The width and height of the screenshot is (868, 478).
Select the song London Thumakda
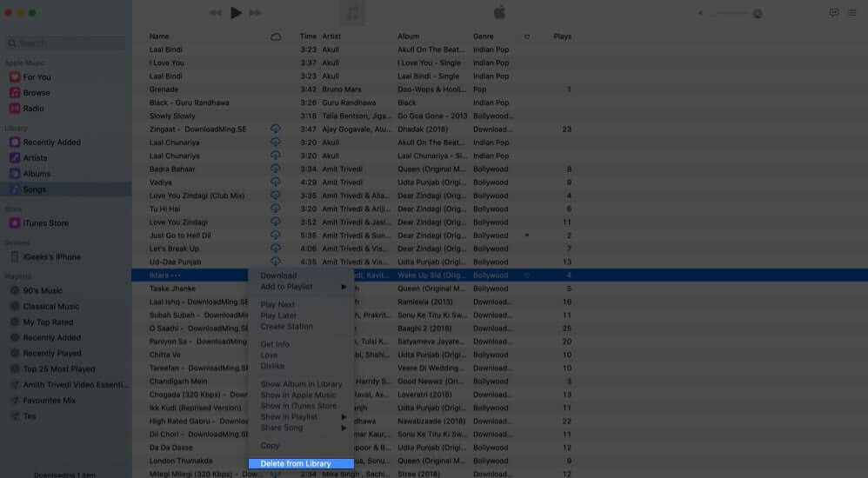click(x=180, y=461)
